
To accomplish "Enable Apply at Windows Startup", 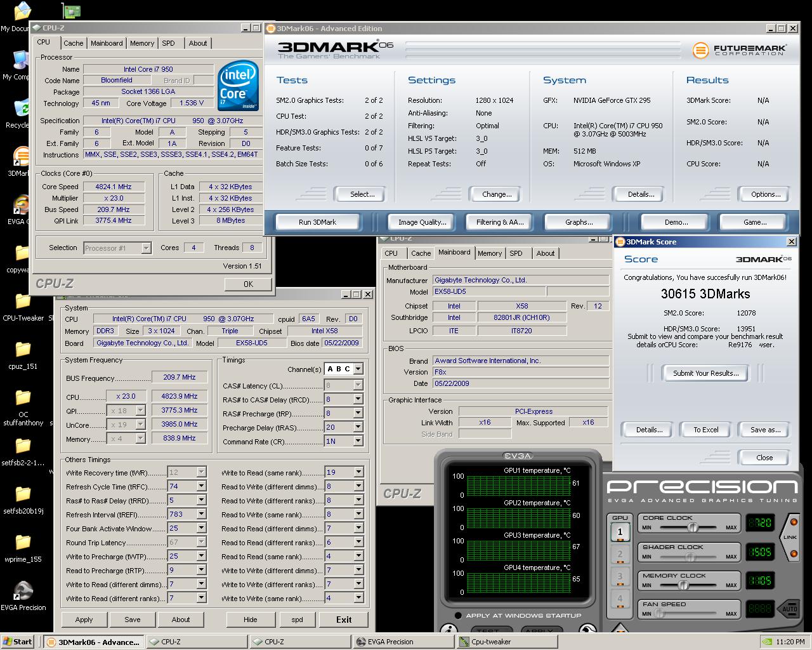I will click(x=458, y=615).
